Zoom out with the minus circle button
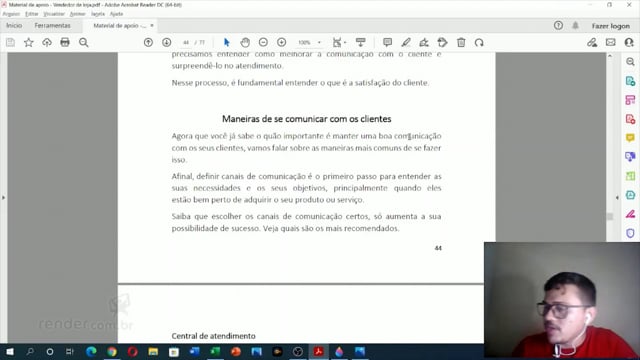640x360 pixels. 263,42
